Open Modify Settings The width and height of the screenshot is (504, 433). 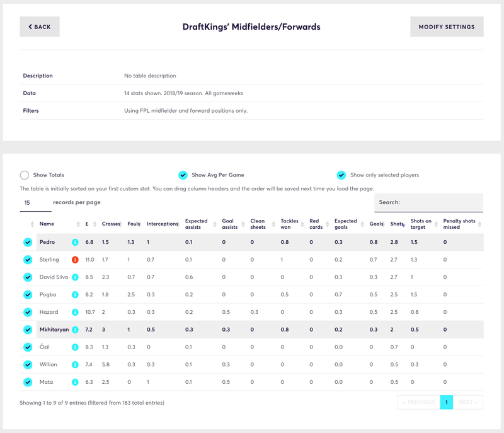[447, 26]
